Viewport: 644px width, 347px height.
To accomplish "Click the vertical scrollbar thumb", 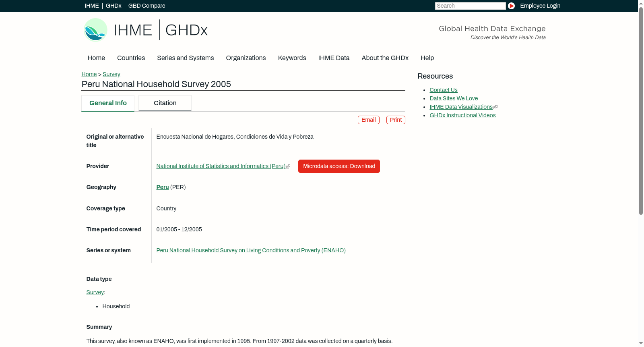I will click(641, 110).
